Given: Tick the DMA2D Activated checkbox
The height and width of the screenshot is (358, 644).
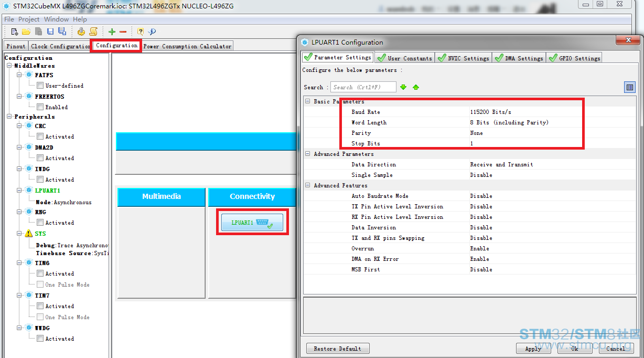Looking at the screenshot, I should (x=40, y=158).
